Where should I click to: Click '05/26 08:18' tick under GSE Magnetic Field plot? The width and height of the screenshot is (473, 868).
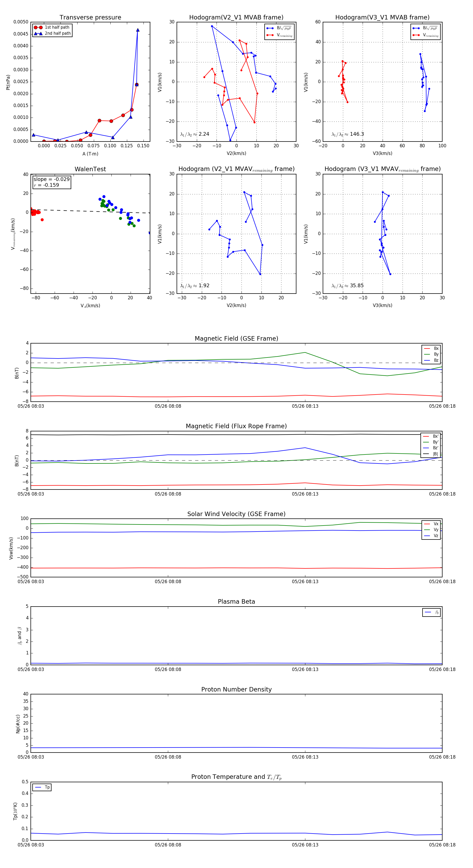pos(442,406)
